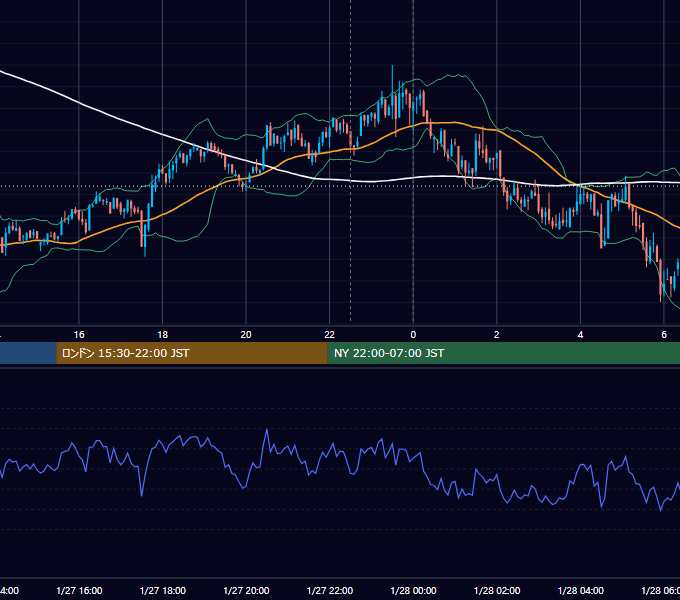Click the 1/28 04:00 date label
The height and width of the screenshot is (600, 680).
581,590
